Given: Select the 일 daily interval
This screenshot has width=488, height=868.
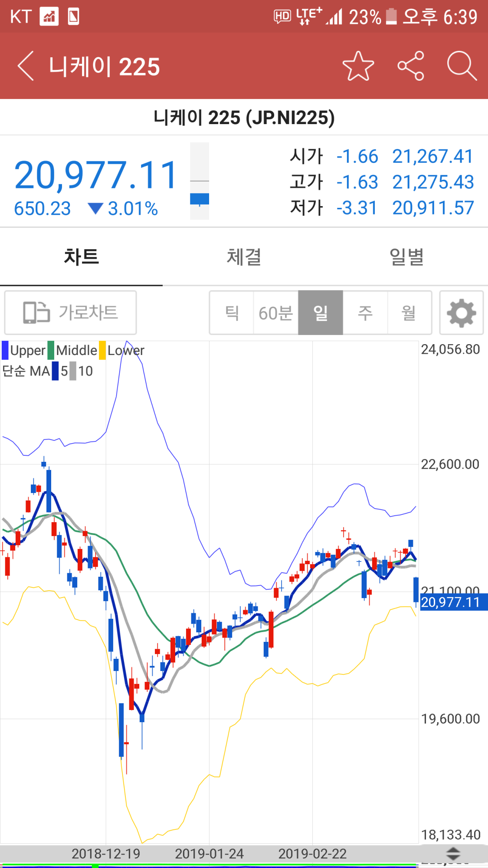Looking at the screenshot, I should tap(321, 313).
